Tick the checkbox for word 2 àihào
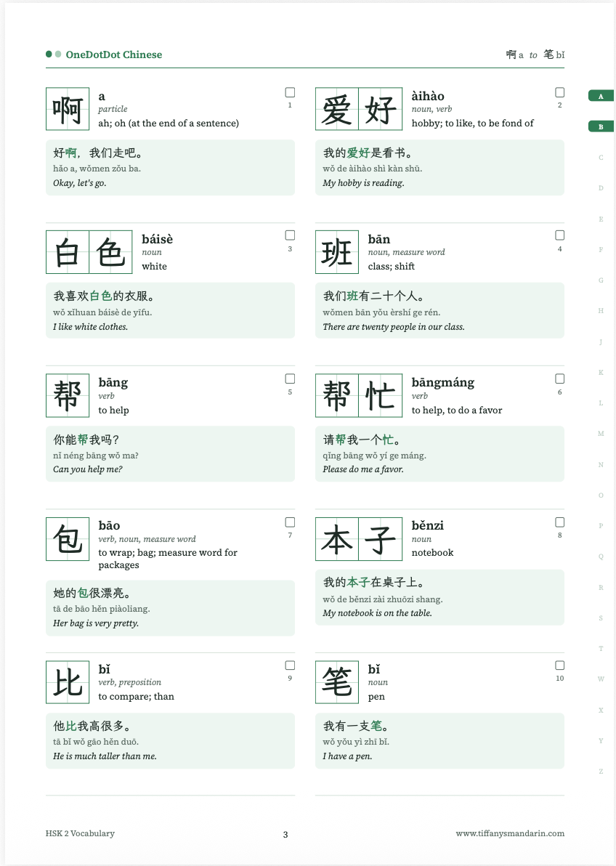This screenshot has width=616, height=866. click(x=559, y=92)
